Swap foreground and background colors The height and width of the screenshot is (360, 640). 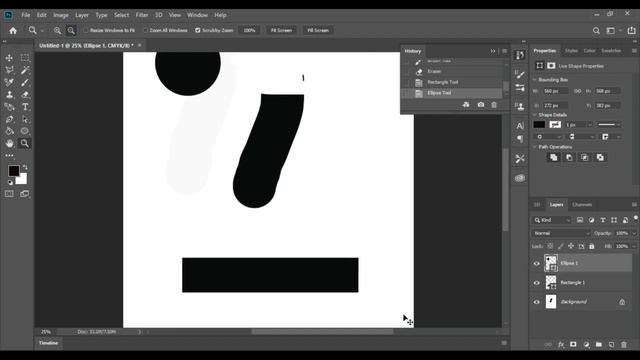(x=25, y=167)
